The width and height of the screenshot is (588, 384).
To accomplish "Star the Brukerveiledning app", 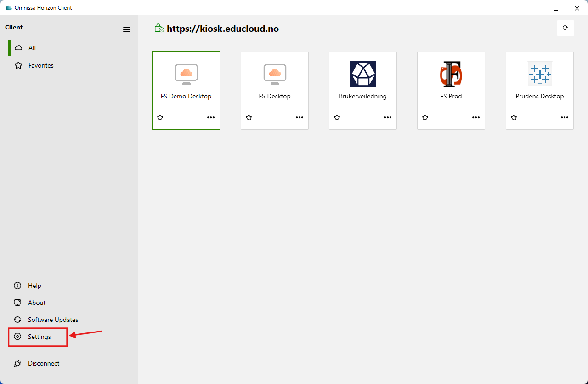I will click(x=337, y=118).
